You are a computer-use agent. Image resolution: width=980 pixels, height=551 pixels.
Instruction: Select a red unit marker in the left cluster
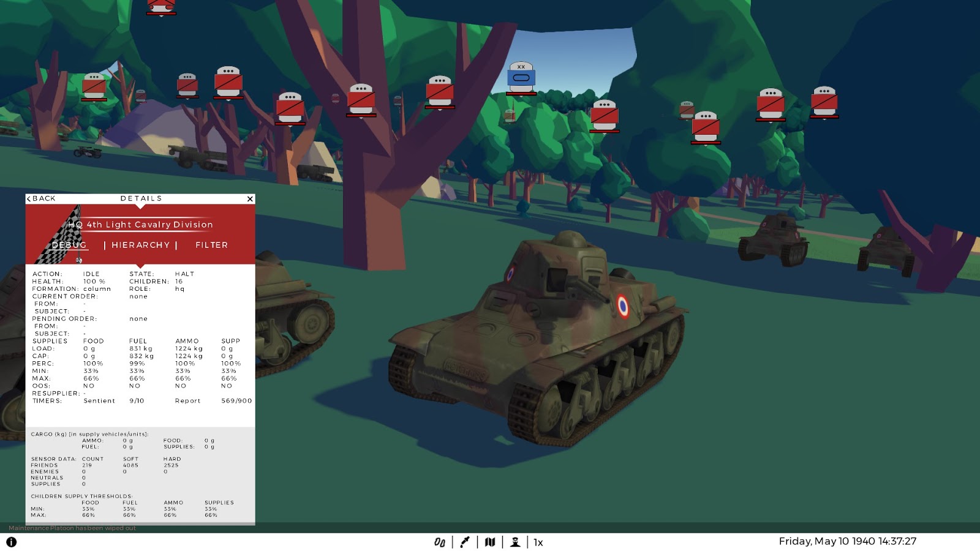click(95, 86)
